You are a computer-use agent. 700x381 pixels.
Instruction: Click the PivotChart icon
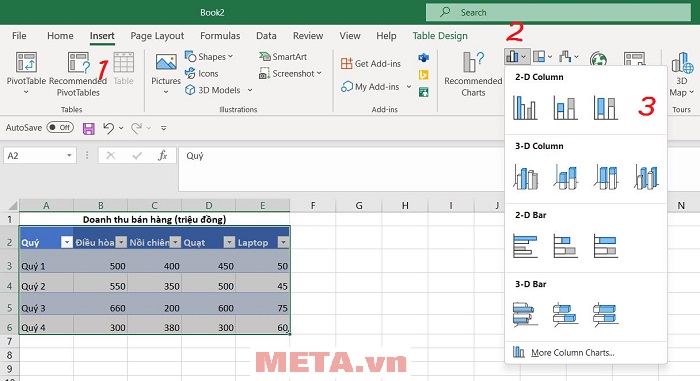634,59
